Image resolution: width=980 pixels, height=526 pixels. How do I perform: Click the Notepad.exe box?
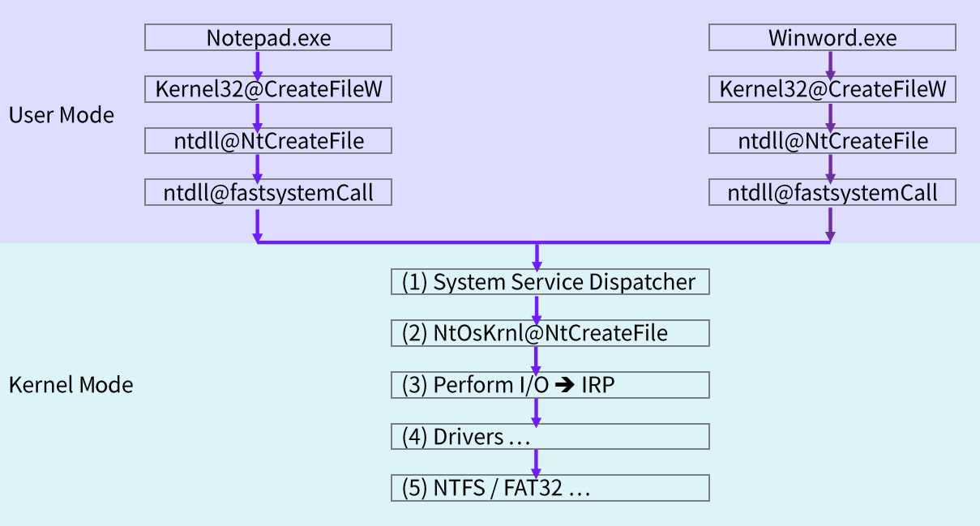pyautogui.click(x=268, y=38)
